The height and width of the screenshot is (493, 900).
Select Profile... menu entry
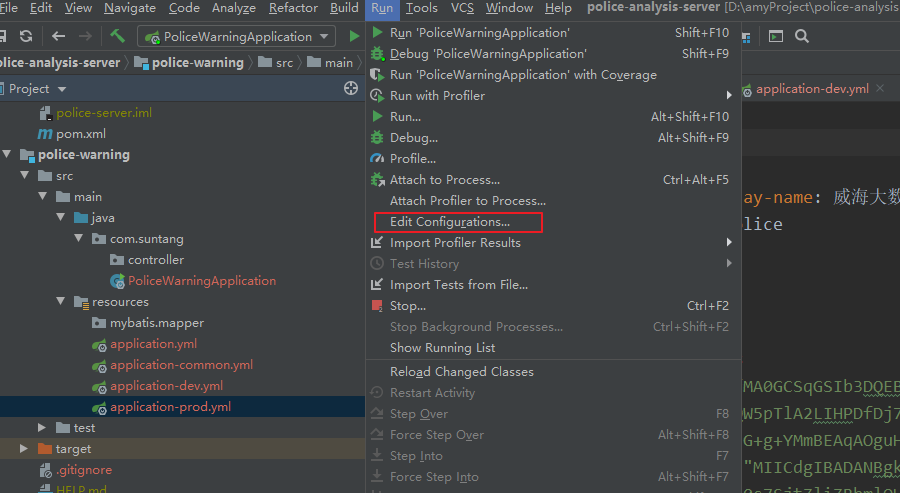(552, 159)
